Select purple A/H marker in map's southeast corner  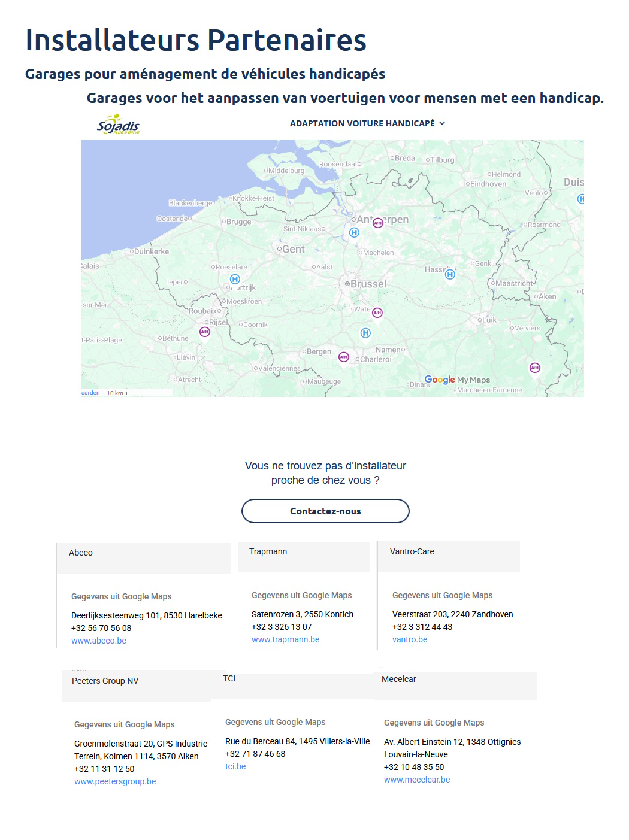pyautogui.click(x=534, y=368)
